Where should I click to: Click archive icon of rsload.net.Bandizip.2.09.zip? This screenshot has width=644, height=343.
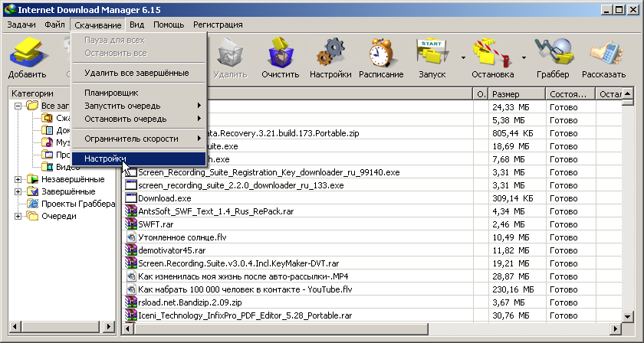(130, 302)
